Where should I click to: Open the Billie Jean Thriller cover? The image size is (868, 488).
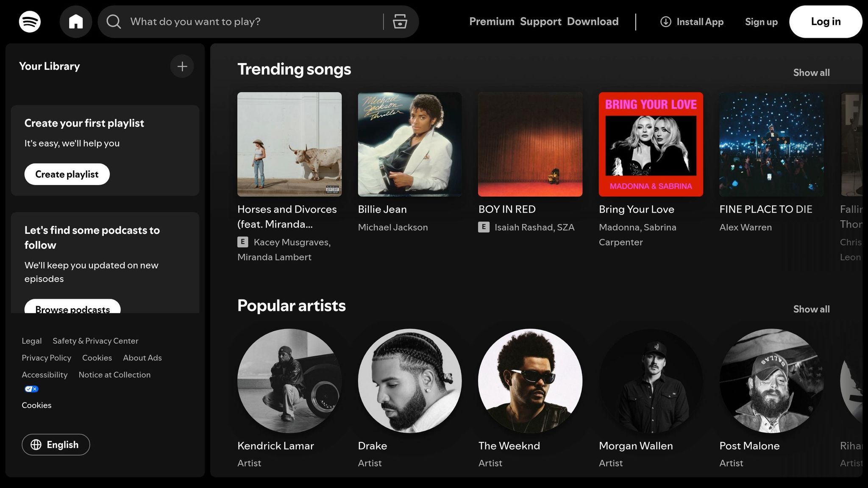tap(410, 144)
